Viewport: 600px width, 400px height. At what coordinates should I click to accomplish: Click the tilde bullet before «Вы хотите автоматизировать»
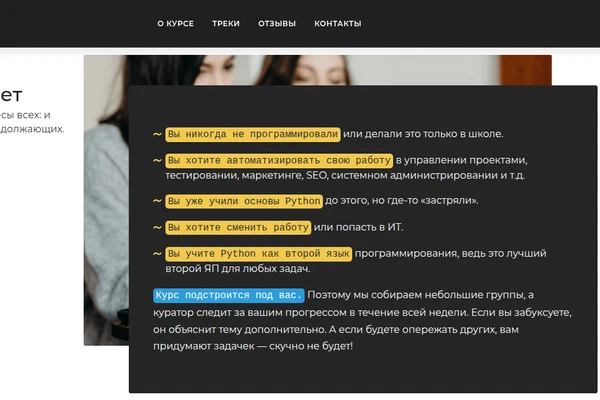[x=157, y=160]
